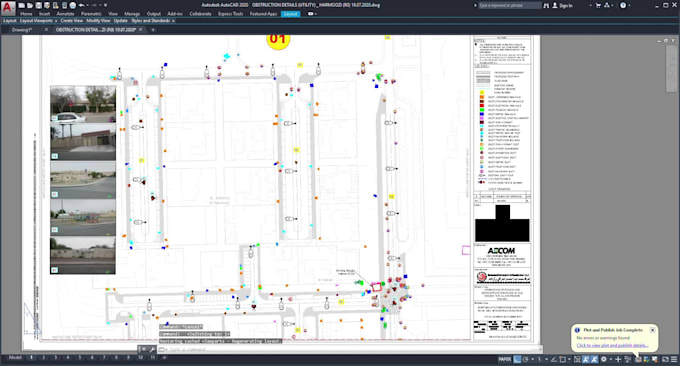680x366 pixels.
Task: Click the plotter status tray icon
Action: (638, 359)
